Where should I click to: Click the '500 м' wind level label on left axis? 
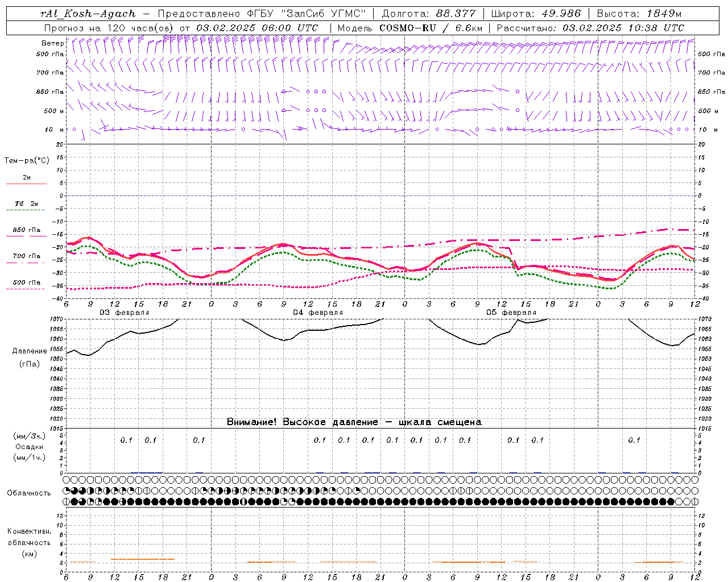tap(54, 111)
